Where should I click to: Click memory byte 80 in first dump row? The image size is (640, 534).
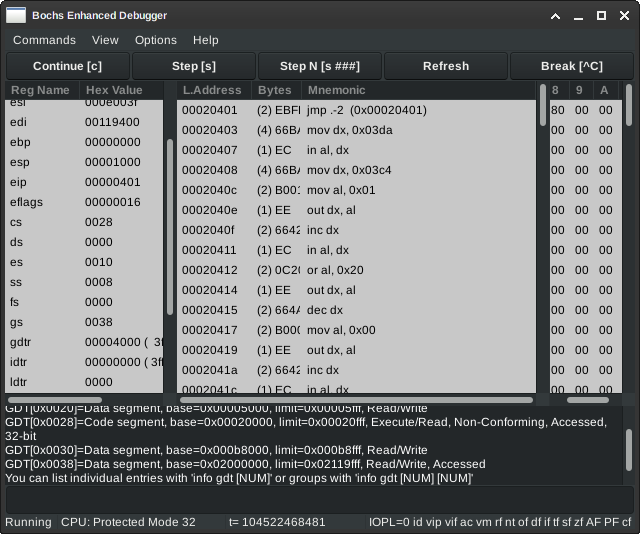coord(558,110)
